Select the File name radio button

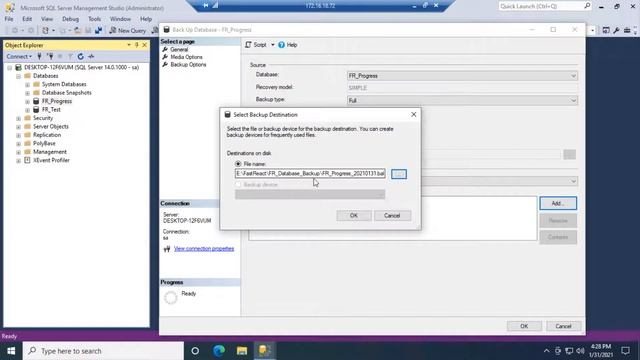[238, 164]
